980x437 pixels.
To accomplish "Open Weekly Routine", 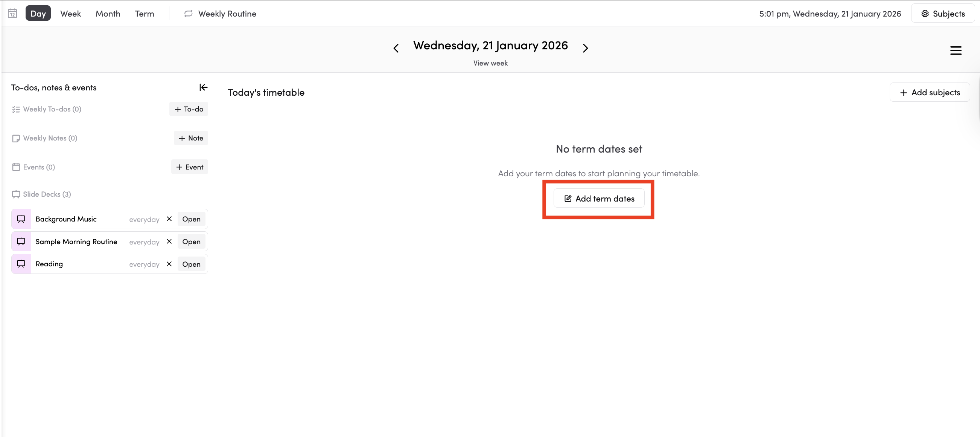I will (220, 14).
